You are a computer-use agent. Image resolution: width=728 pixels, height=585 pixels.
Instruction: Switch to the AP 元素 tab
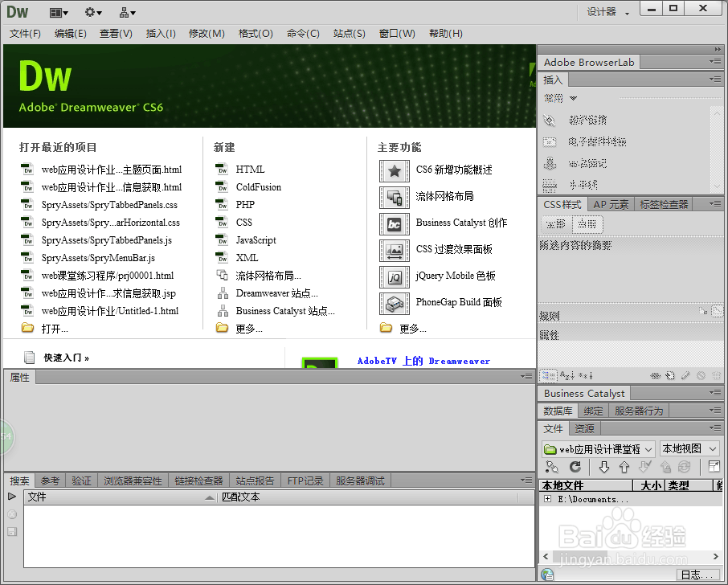point(611,204)
